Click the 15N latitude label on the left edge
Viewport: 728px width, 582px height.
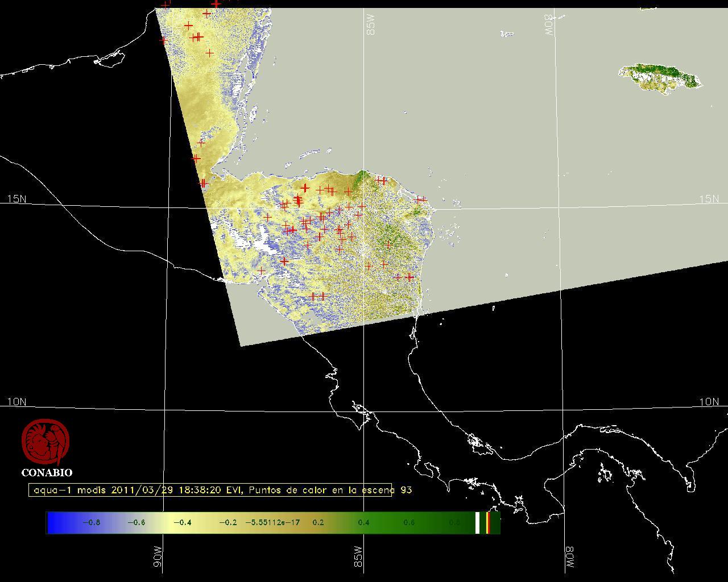[x=16, y=199]
